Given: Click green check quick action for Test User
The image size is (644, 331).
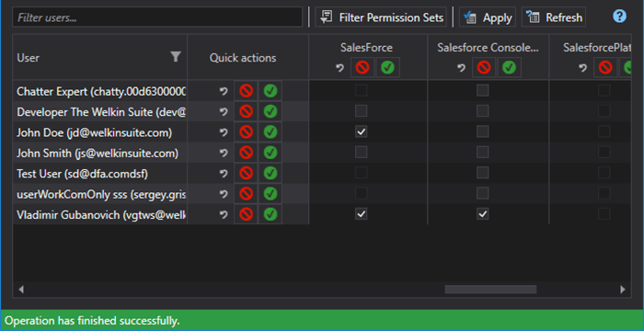Looking at the screenshot, I should [x=270, y=173].
